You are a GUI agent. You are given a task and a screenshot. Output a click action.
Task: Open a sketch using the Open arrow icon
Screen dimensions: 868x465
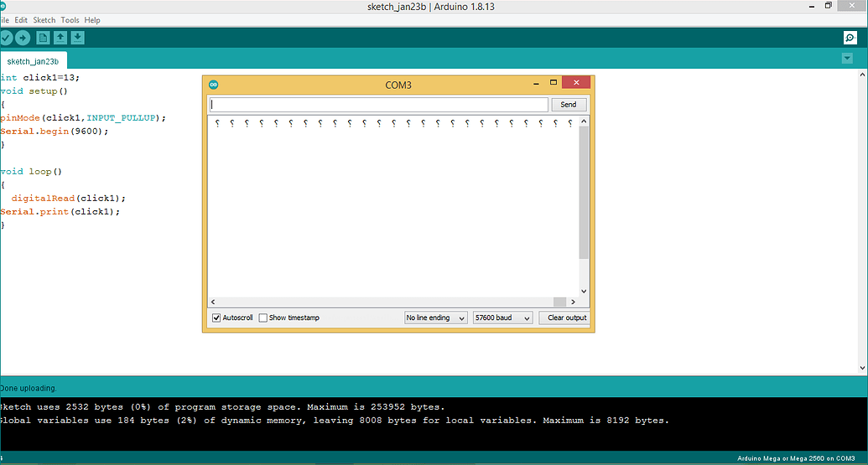tap(60, 38)
